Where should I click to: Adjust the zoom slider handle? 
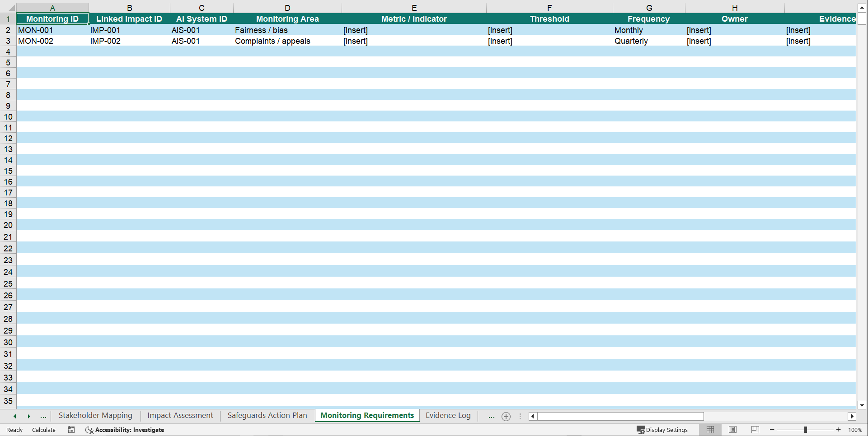(806, 430)
